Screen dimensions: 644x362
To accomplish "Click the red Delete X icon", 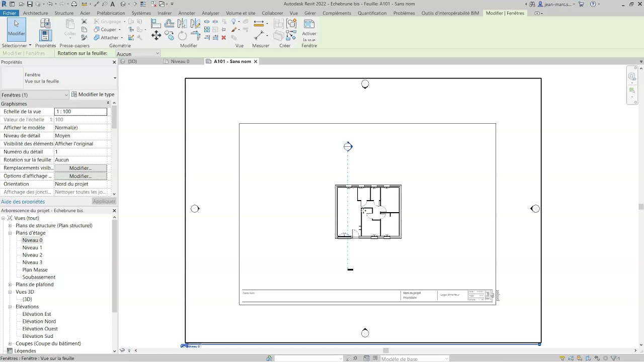I will click(x=223, y=38).
